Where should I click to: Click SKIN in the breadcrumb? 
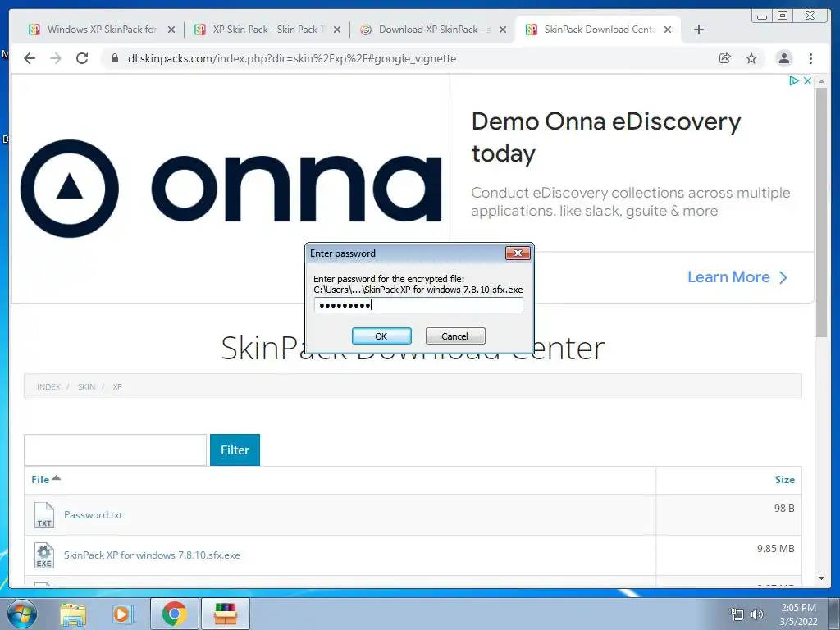click(86, 387)
